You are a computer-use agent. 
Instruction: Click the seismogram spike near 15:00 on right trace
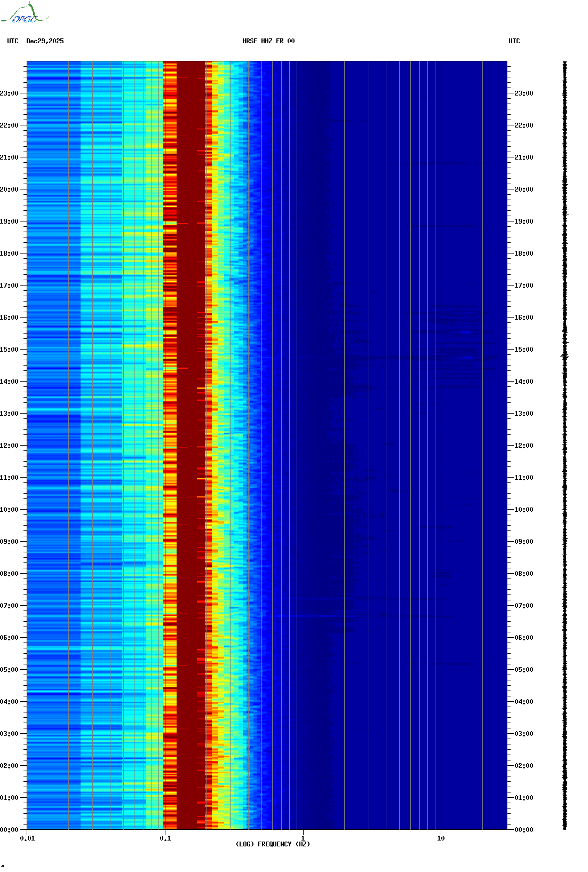tap(565, 356)
